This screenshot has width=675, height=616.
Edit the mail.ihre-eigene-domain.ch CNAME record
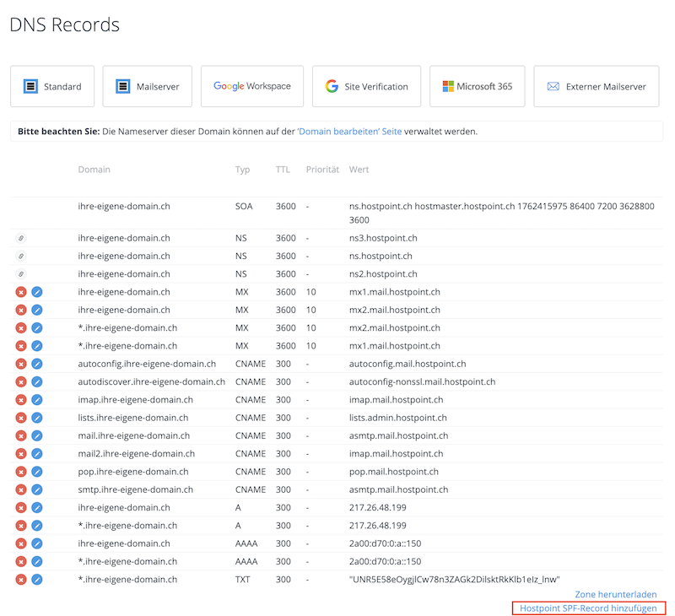37,435
